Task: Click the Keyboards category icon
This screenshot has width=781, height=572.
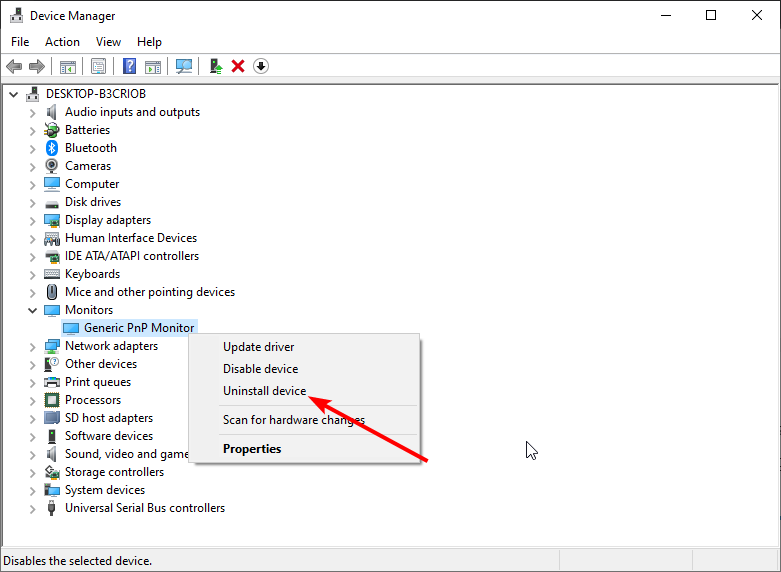Action: pos(52,274)
